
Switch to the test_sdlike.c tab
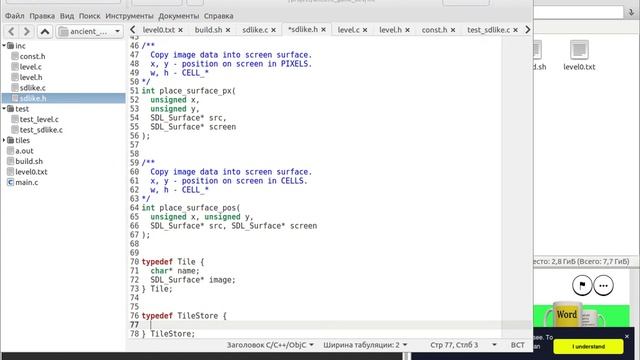pos(489,30)
